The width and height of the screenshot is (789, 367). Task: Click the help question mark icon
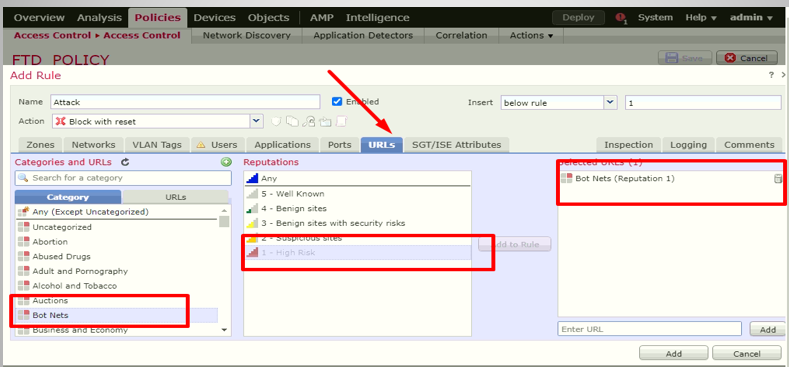pyautogui.click(x=771, y=75)
